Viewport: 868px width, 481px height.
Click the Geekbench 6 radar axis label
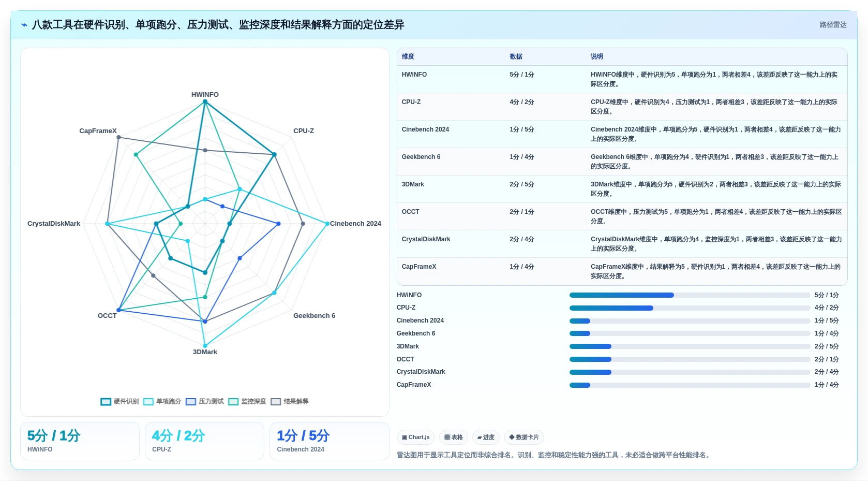pyautogui.click(x=314, y=316)
